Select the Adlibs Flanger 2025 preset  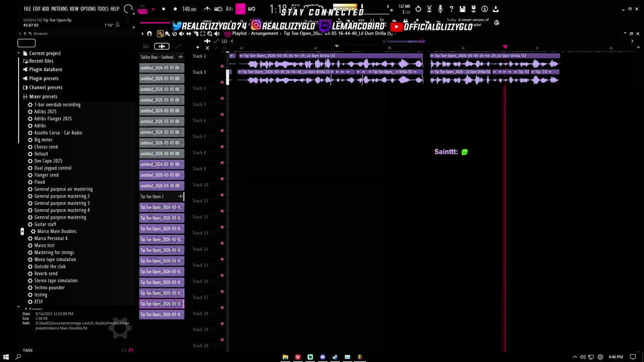point(53,119)
